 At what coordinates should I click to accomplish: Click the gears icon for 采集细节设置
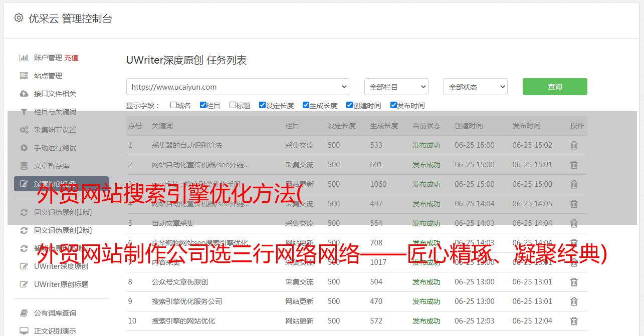click(x=24, y=130)
